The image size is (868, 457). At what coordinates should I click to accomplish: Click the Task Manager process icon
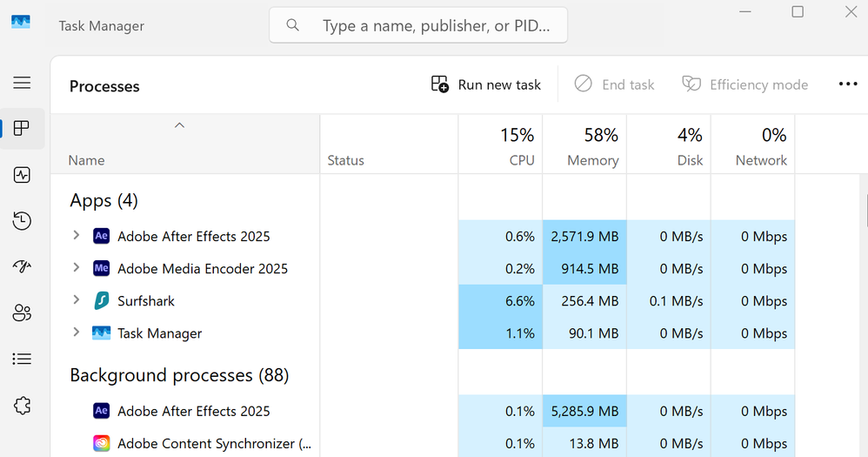[x=101, y=333]
